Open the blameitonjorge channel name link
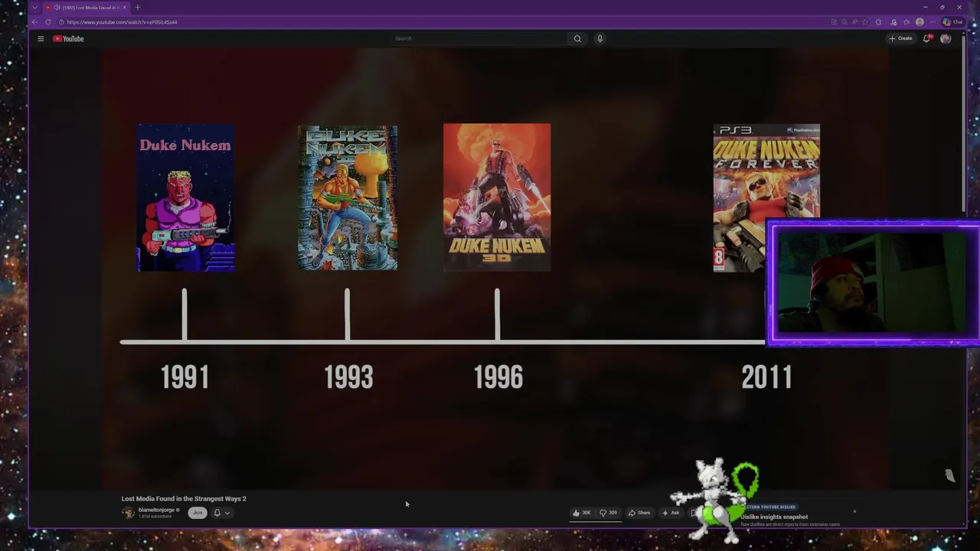Image resolution: width=980 pixels, height=551 pixels. 156,510
